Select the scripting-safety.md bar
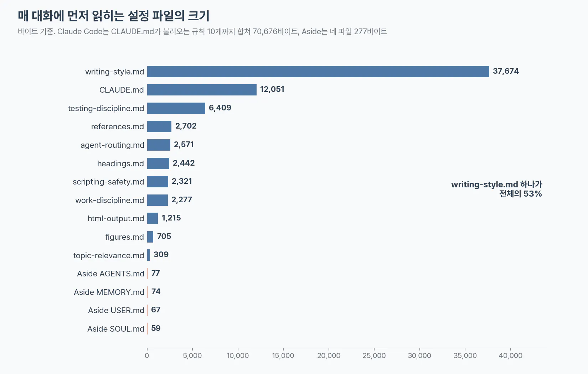This screenshot has height=374, width=588. point(158,182)
